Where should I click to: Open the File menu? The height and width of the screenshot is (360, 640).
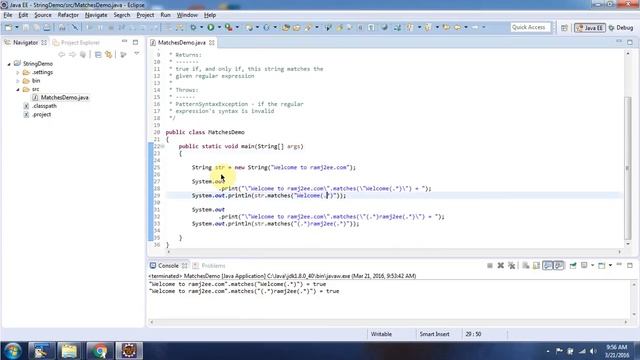tap(8, 15)
